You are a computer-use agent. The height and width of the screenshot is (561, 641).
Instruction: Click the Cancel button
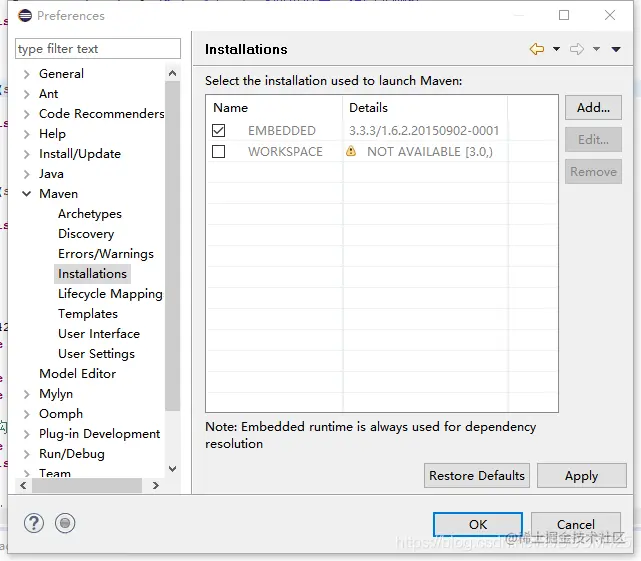click(576, 525)
